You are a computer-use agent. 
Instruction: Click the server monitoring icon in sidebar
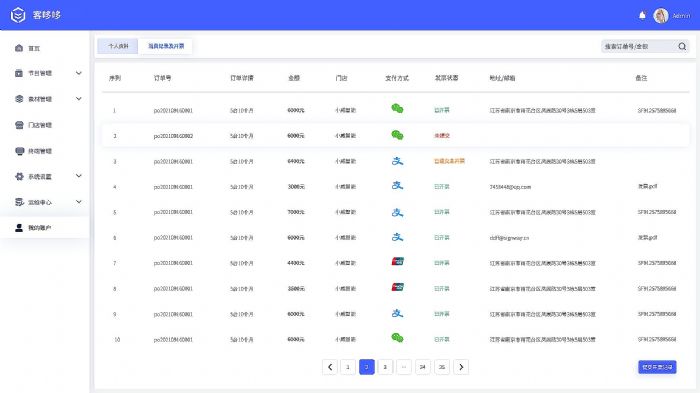click(x=19, y=202)
